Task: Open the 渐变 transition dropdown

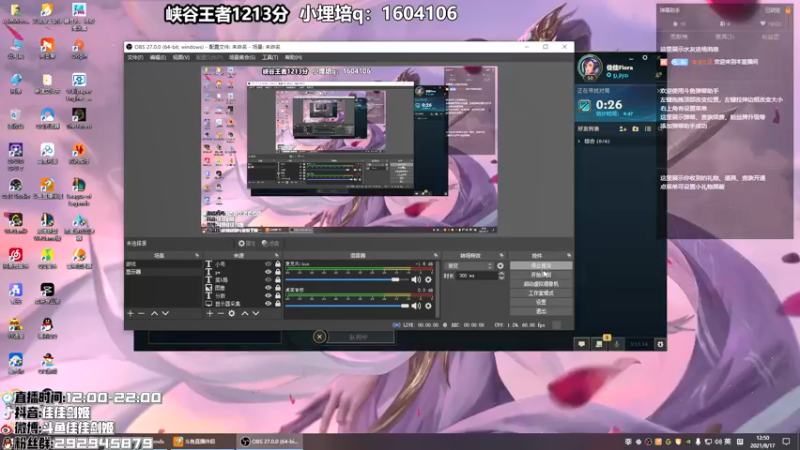Action: point(469,266)
